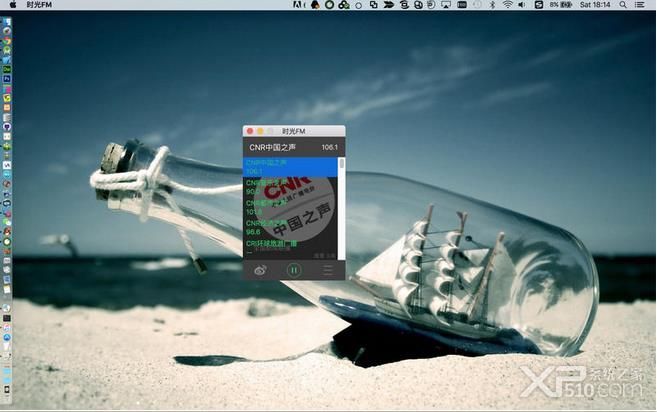Viewport: 657px width, 412px height.
Task: Click the battery status indicator
Action: (x=561, y=5)
